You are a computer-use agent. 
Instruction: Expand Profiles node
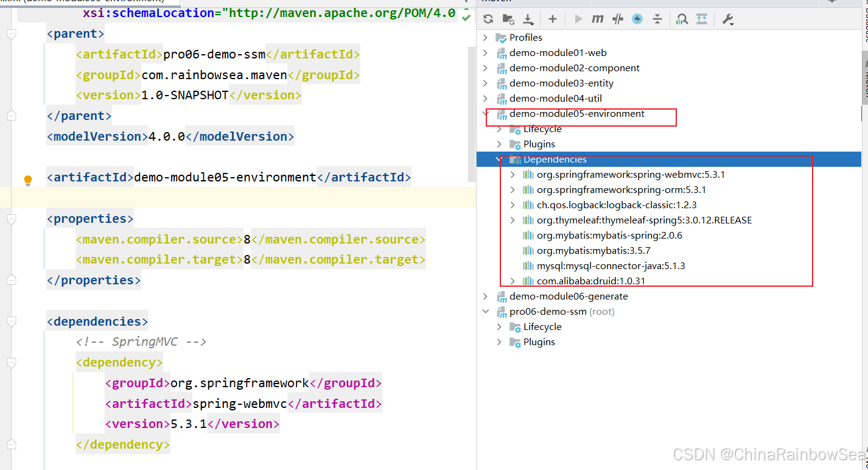[485, 38]
